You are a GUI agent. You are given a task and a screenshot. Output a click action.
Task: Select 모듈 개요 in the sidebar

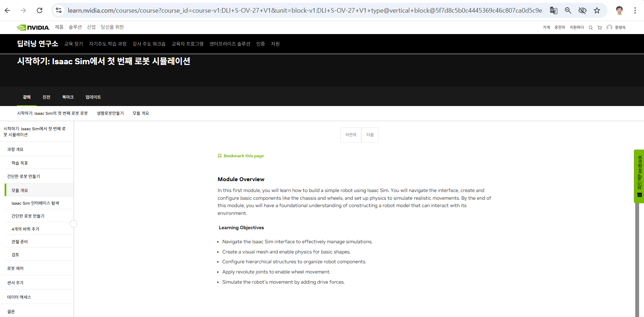point(40,190)
